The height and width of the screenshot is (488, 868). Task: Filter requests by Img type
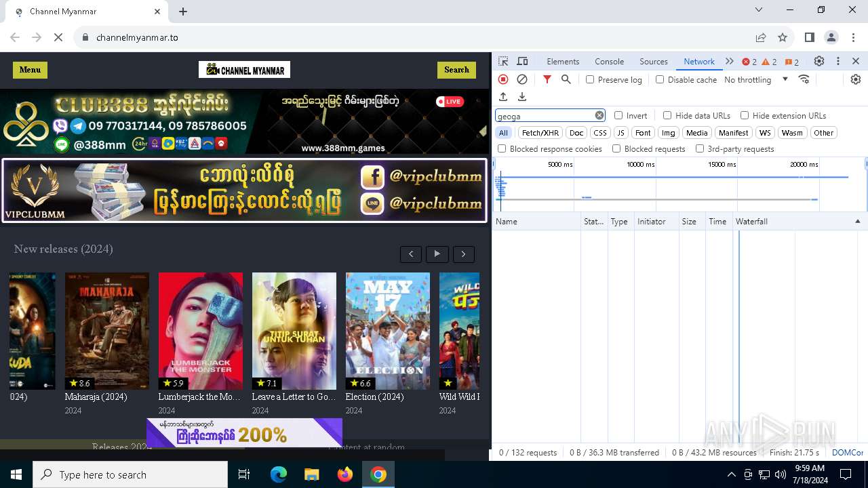tap(669, 133)
